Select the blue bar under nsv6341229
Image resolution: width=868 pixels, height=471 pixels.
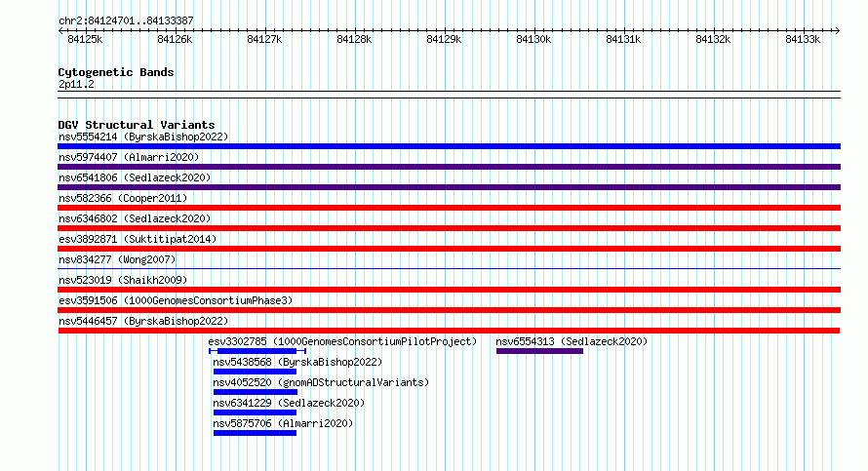tap(256, 412)
